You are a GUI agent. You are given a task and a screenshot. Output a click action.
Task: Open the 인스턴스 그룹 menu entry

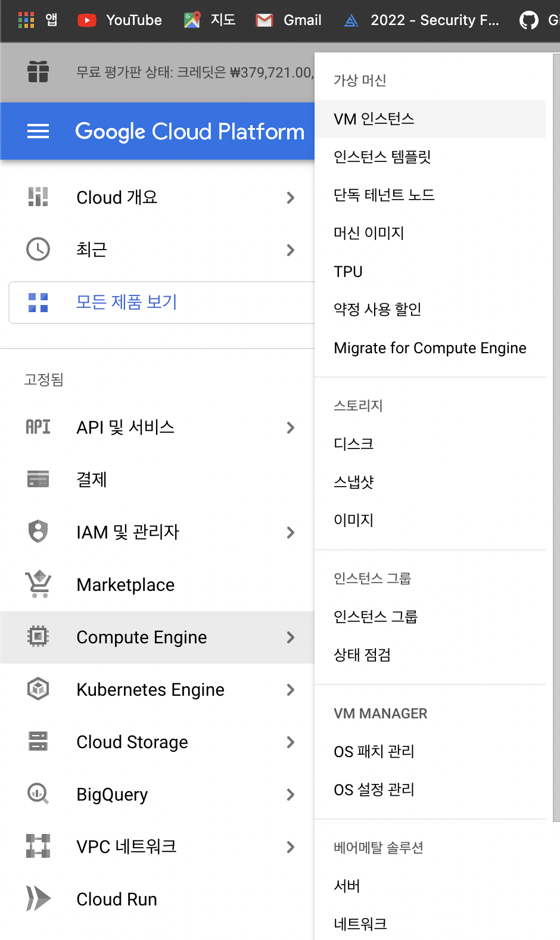(x=430, y=617)
